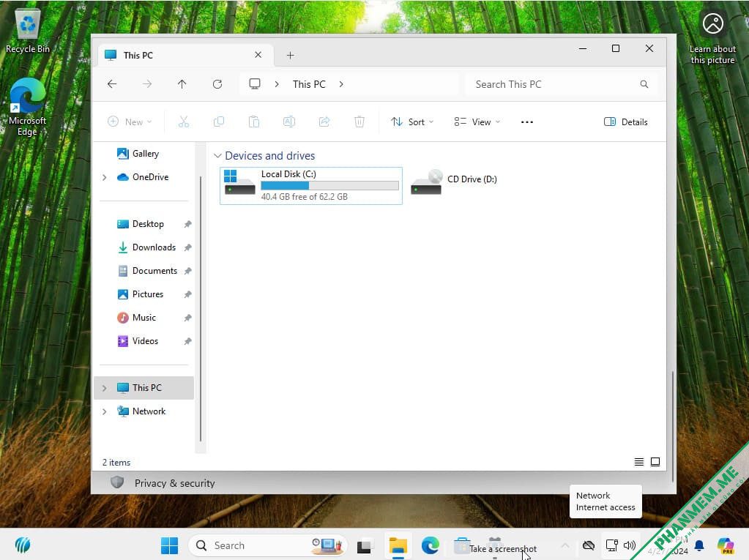Image resolution: width=749 pixels, height=560 pixels.
Task: Go up one folder level
Action: pyautogui.click(x=182, y=84)
